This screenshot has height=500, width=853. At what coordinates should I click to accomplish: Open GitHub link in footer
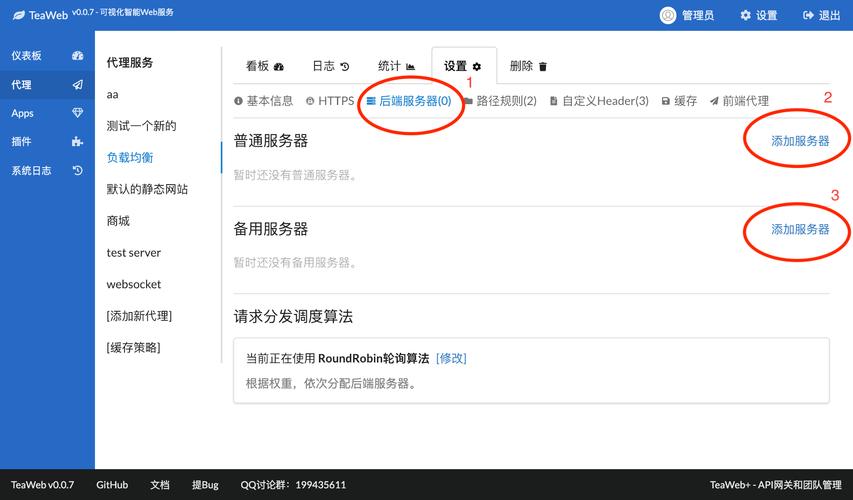[x=112, y=484]
